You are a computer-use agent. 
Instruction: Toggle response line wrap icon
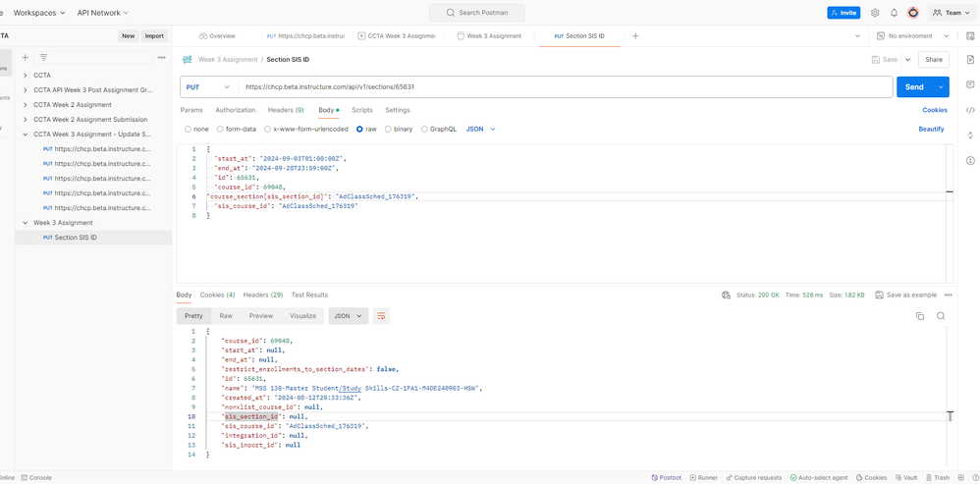[381, 316]
